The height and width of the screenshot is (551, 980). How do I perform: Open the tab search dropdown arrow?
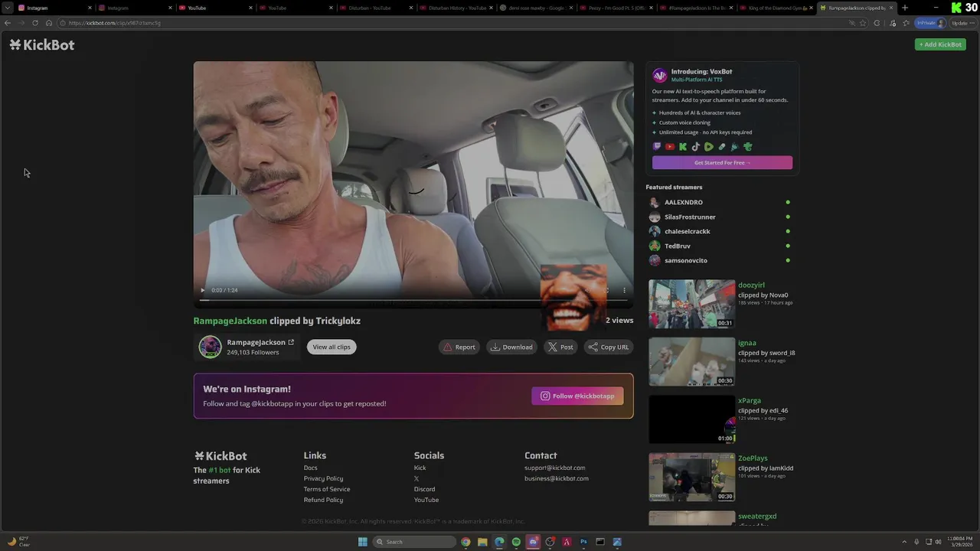(x=7, y=8)
